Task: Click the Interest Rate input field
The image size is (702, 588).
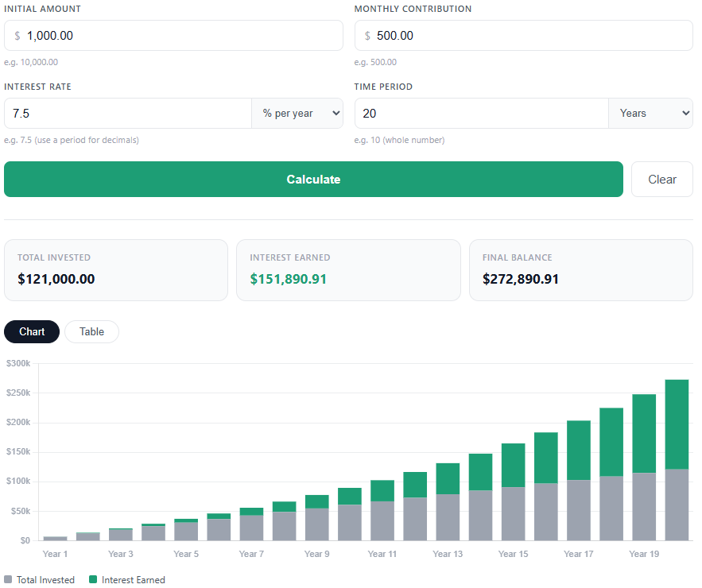Action: (128, 113)
